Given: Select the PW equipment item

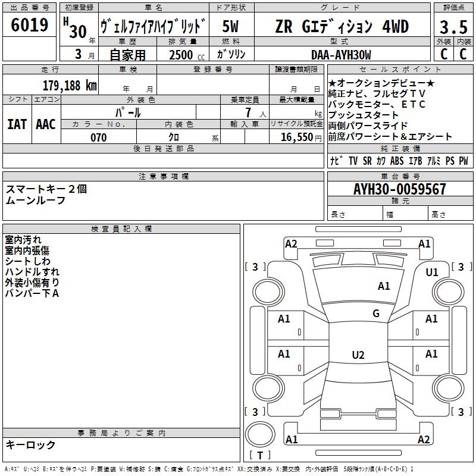Looking at the screenshot, I should (x=463, y=161).
